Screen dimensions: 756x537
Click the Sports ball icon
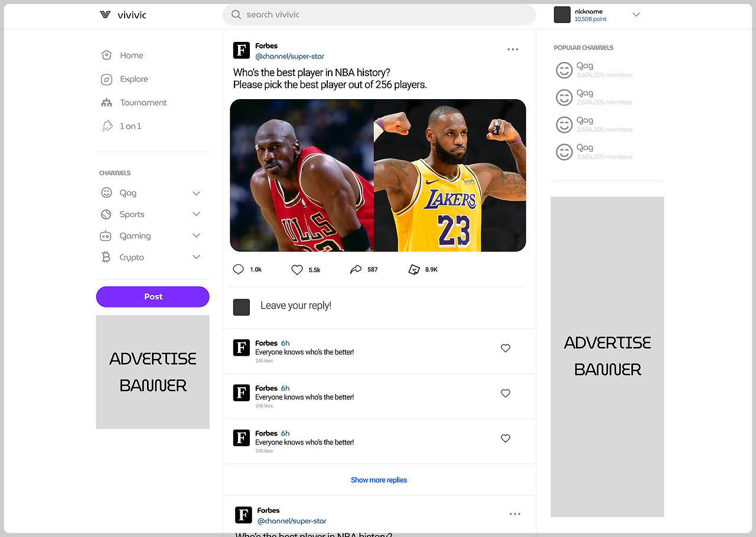106,214
